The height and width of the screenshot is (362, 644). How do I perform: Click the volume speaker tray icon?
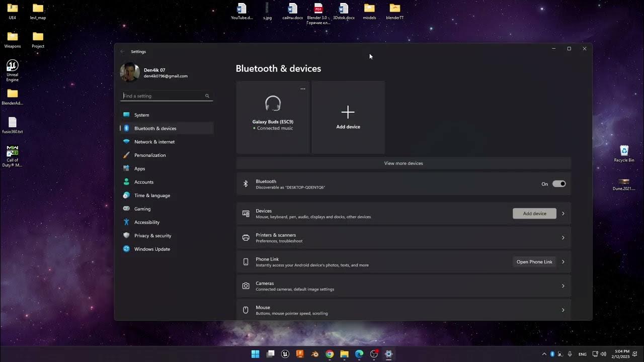[x=603, y=354]
